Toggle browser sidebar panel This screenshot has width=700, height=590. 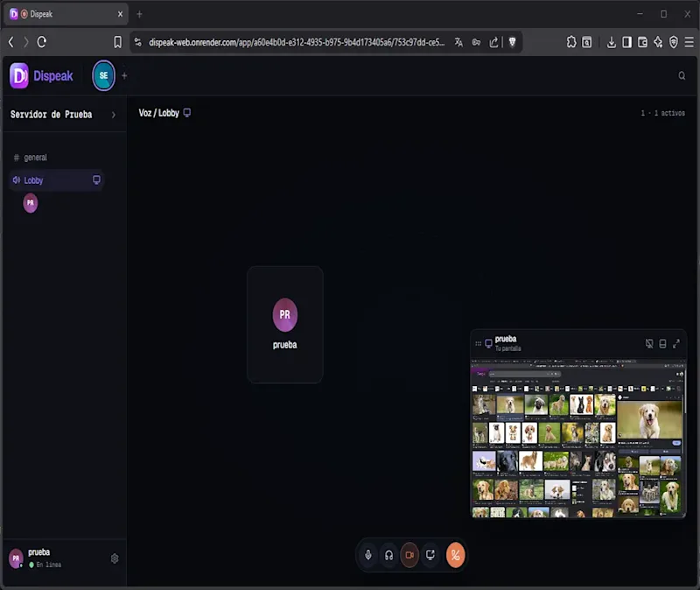click(x=626, y=42)
